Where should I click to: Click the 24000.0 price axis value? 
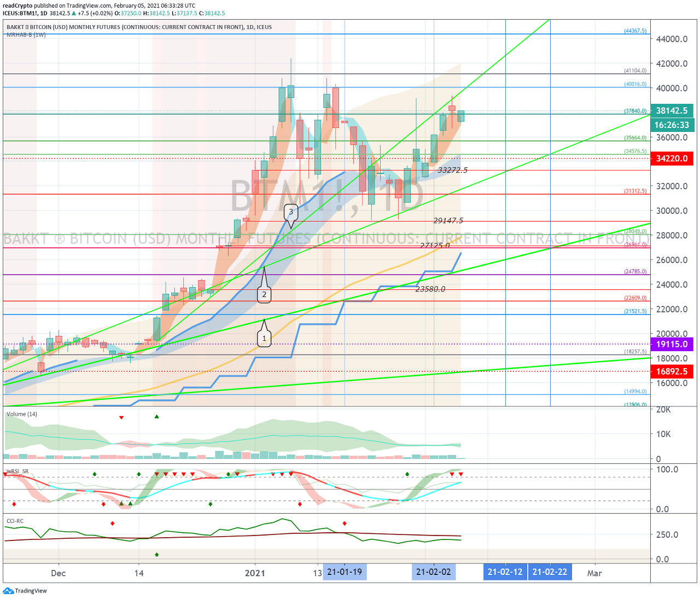click(672, 284)
